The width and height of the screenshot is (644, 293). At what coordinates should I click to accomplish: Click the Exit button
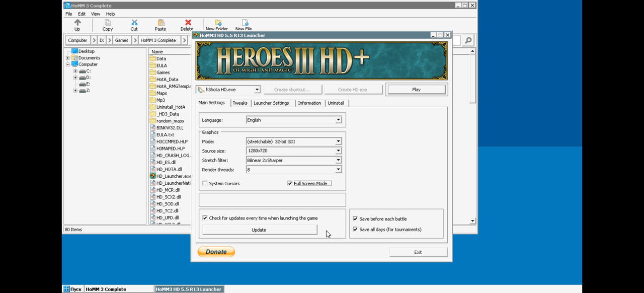point(418,252)
